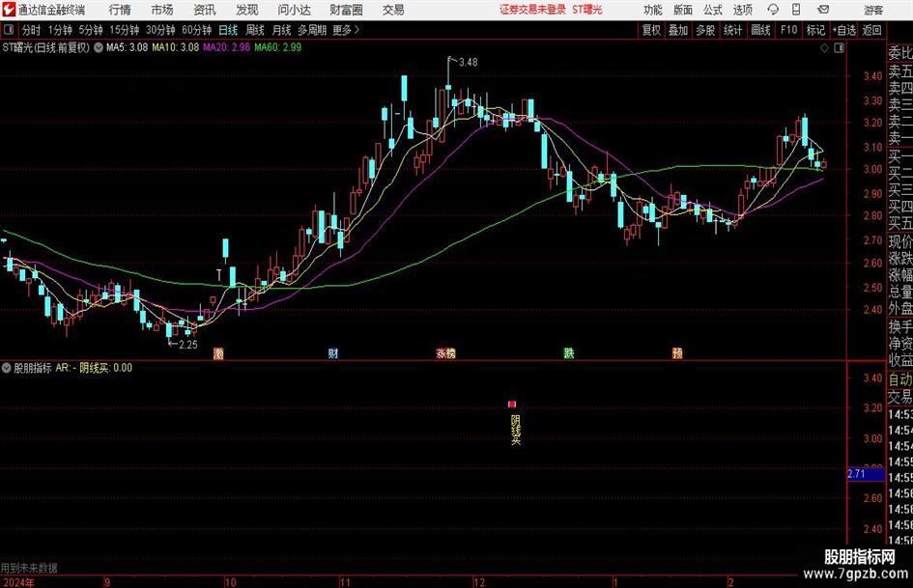Open the 问小达 menu
913x588 pixels.
294,10
